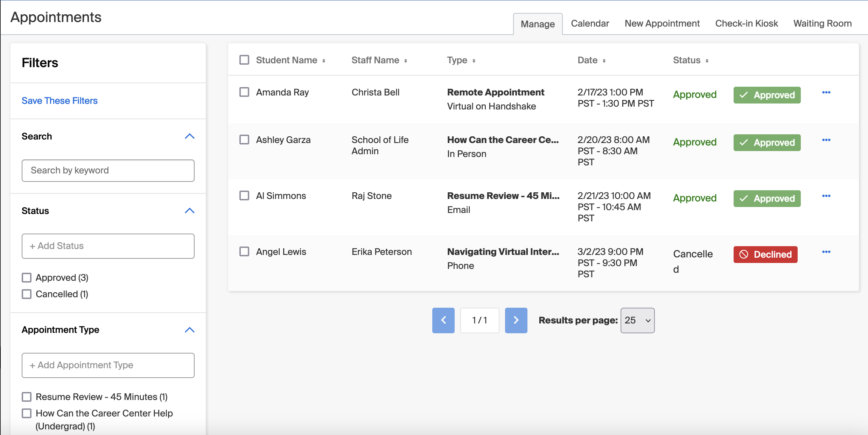Click the Staff Name column header
868x435 pixels.
click(x=375, y=60)
